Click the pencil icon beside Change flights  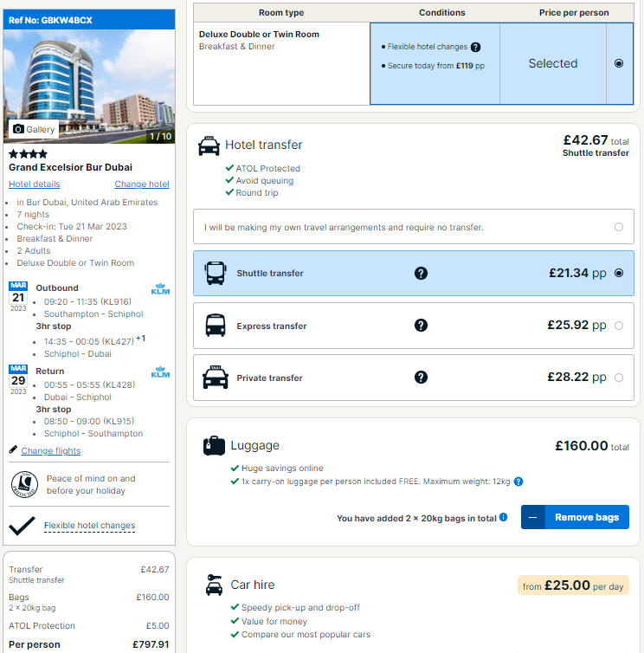pyautogui.click(x=13, y=449)
